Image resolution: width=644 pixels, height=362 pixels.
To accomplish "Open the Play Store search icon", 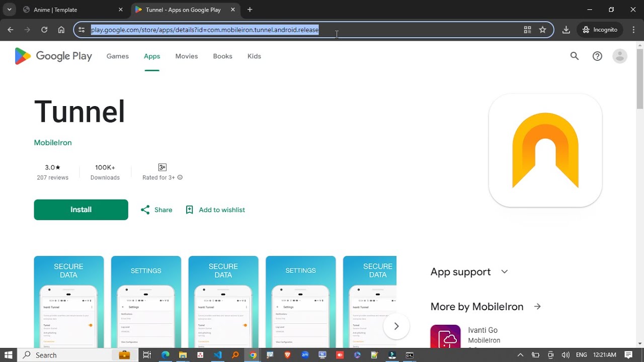I will (575, 56).
